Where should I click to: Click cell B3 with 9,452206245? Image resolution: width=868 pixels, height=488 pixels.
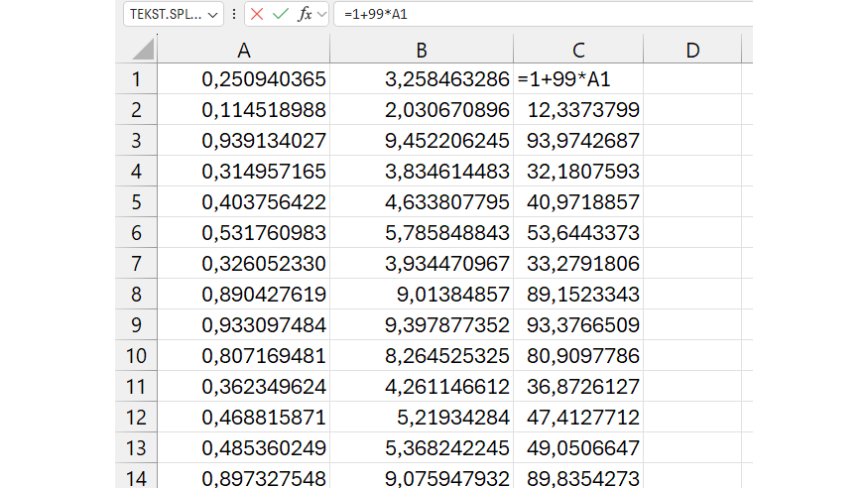pos(422,141)
